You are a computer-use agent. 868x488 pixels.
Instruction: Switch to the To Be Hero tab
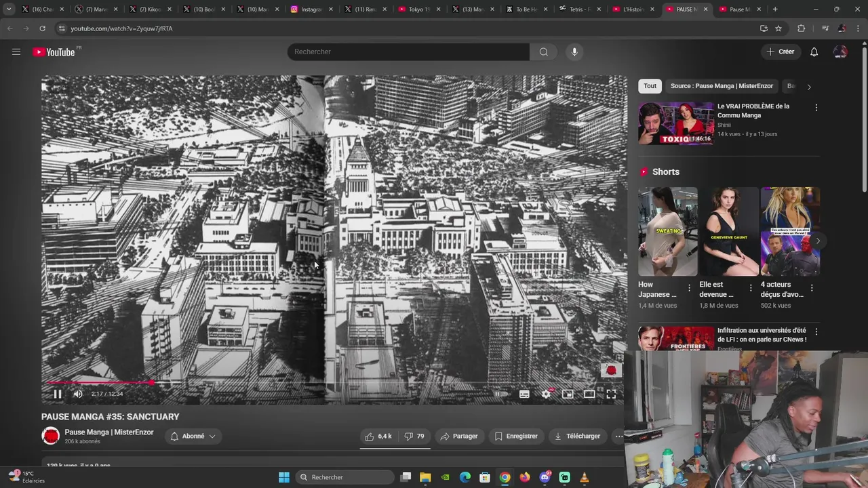pyautogui.click(x=527, y=9)
